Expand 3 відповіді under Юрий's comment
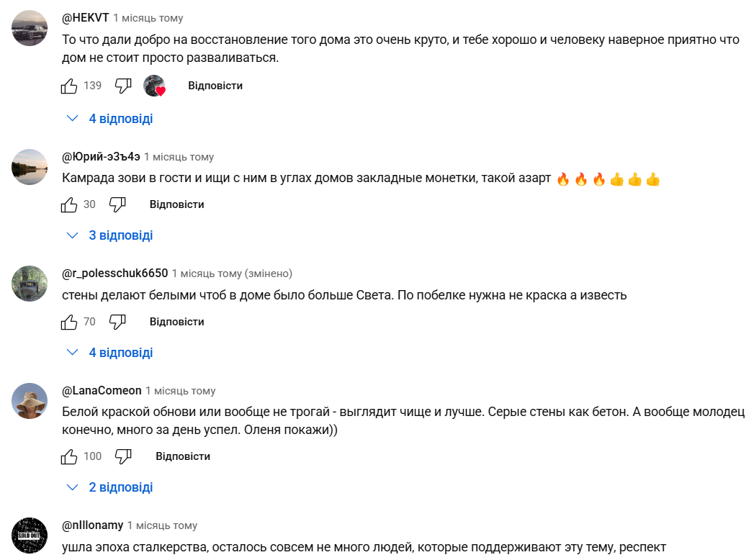 tap(109, 235)
